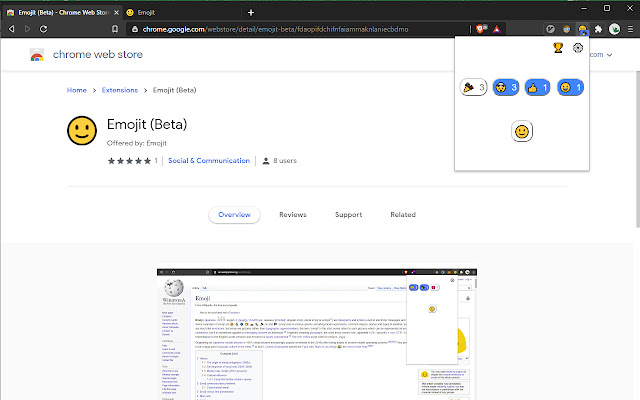640x400 pixels.
Task: Open the trophy leaderboard icon in Emojit popup
Action: [558, 48]
